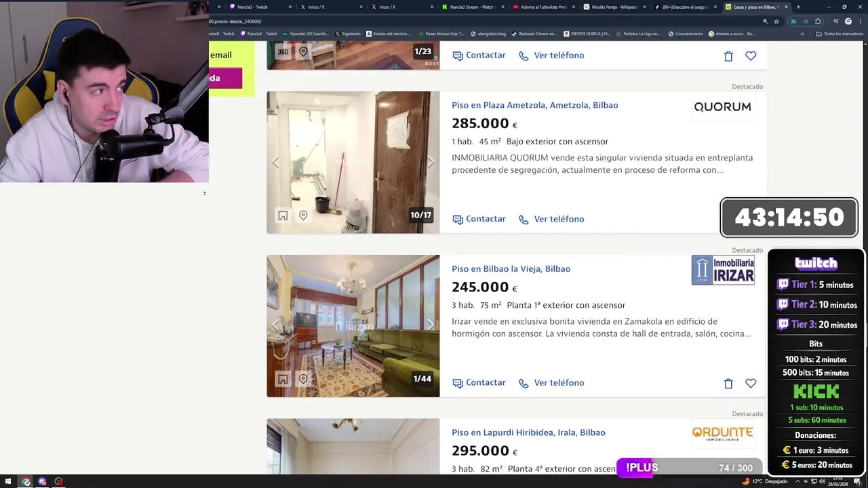
Task: Open Piso en Plaza Ametzola listing title
Action: (535, 105)
